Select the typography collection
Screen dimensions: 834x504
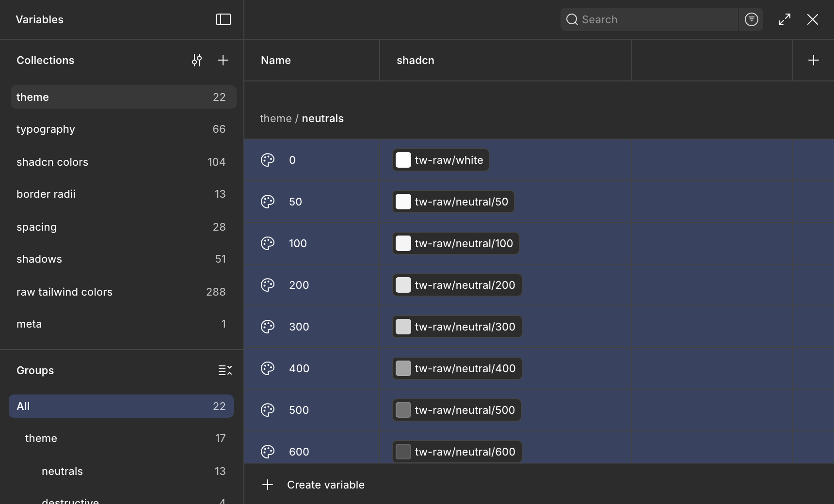click(x=123, y=129)
